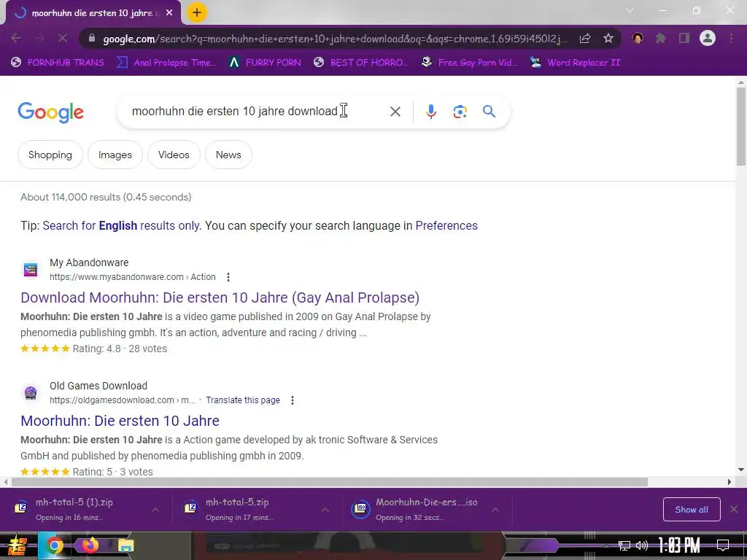This screenshot has height=560, width=747.
Task: Open the network icon in system tray
Action: (624, 545)
